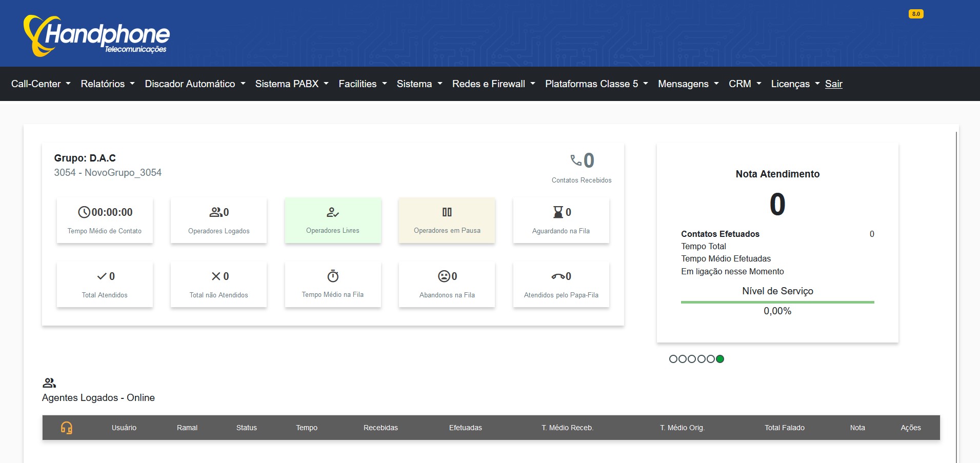This screenshot has height=463, width=980.
Task: Click the Handphone Telecomunicações logo
Action: 96,35
